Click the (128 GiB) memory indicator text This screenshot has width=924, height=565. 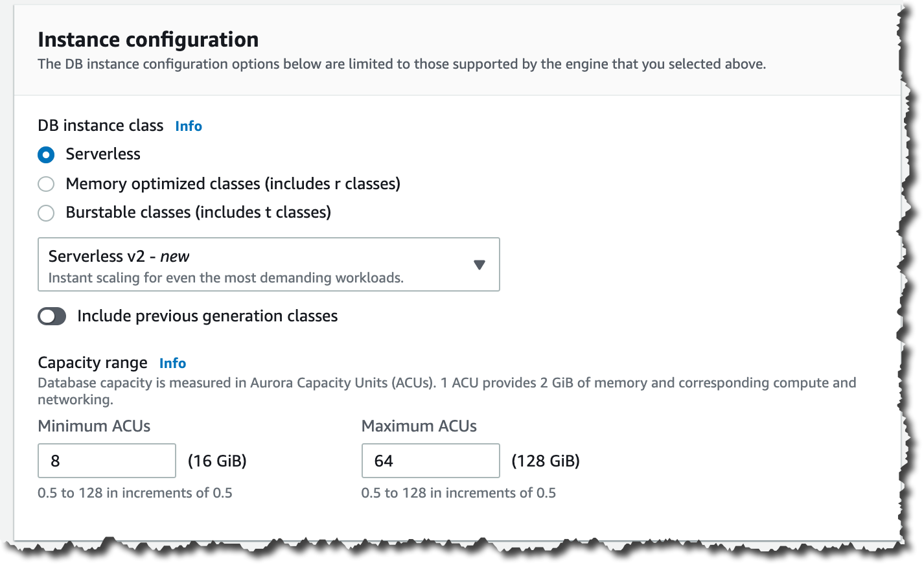(546, 461)
